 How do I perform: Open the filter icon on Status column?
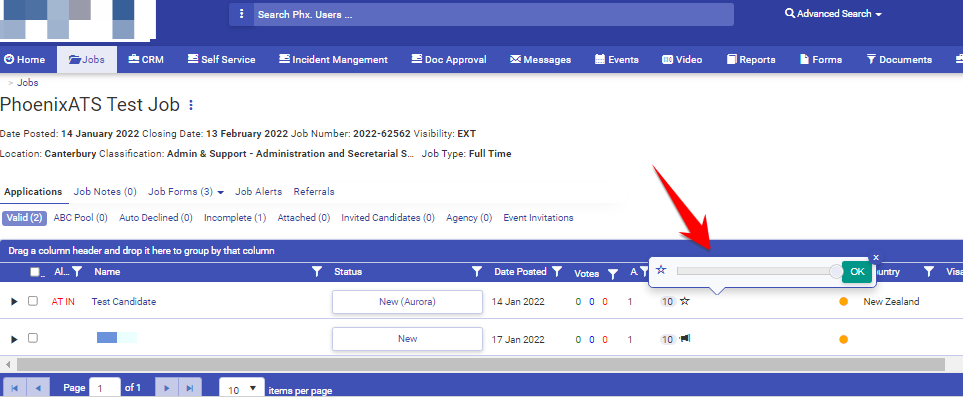477,272
